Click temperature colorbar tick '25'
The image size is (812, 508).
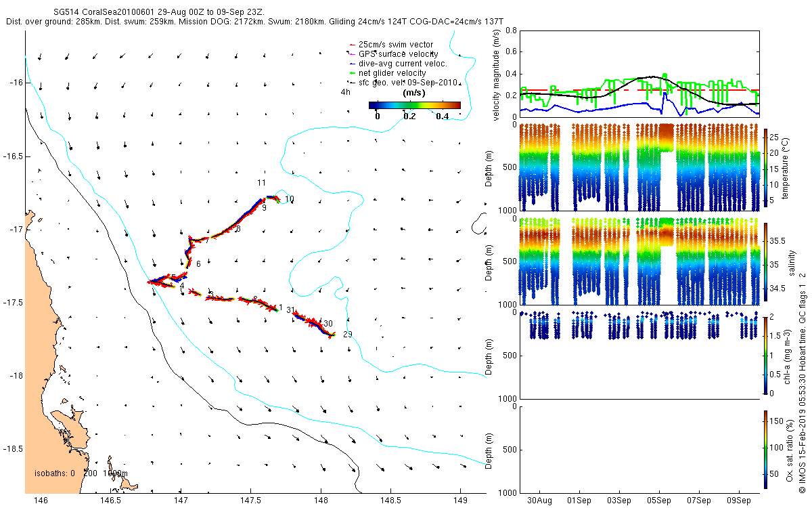(774, 137)
